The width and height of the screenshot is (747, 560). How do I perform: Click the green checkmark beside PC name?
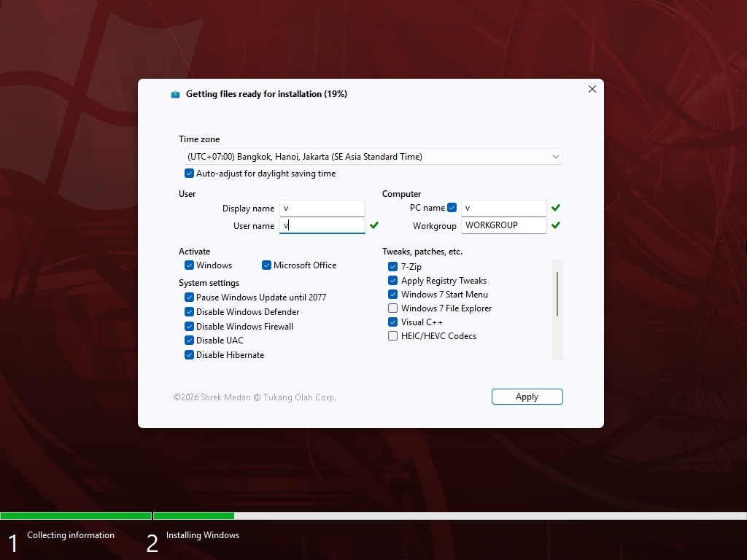[x=555, y=208]
